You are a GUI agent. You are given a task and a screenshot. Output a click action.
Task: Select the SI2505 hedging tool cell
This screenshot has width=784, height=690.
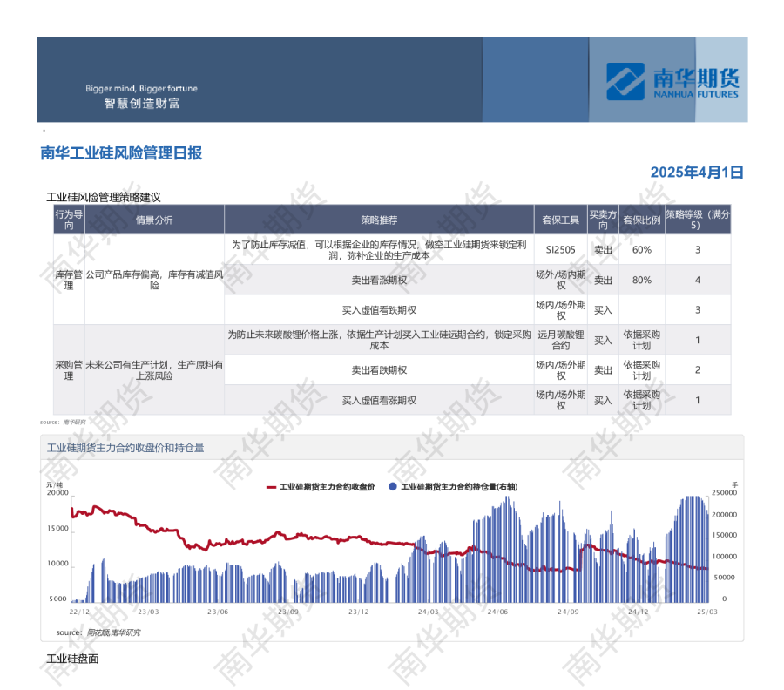coord(560,250)
